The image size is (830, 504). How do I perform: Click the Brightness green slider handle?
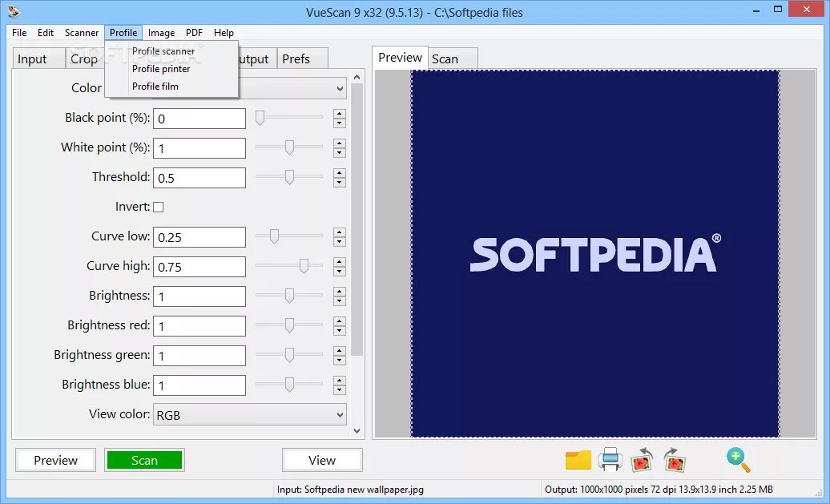pyautogui.click(x=289, y=355)
